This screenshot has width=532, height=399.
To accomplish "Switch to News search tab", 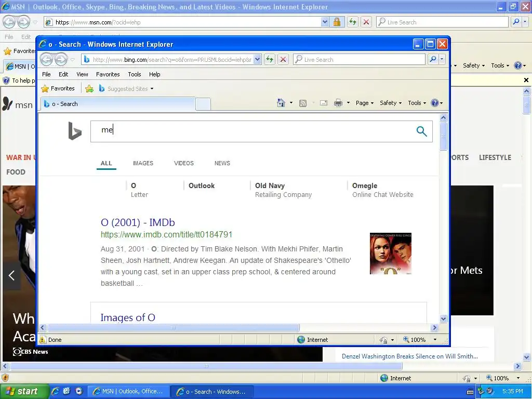I will pyautogui.click(x=222, y=163).
